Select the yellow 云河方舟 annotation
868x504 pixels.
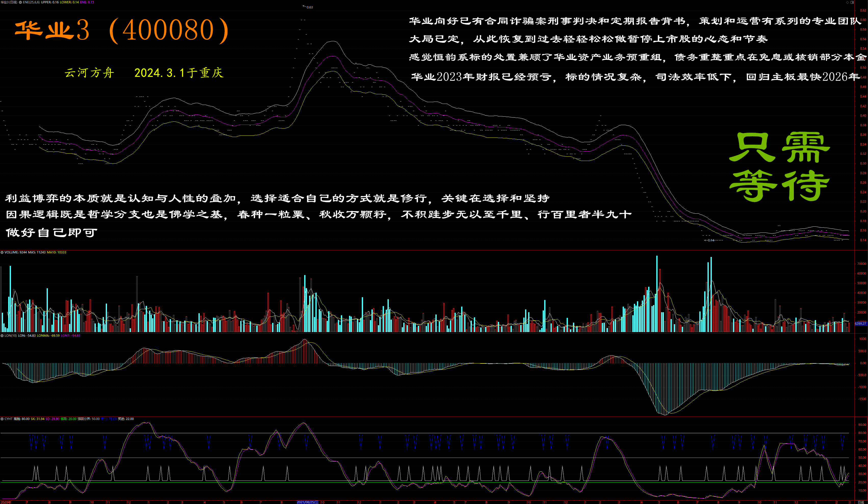(89, 73)
